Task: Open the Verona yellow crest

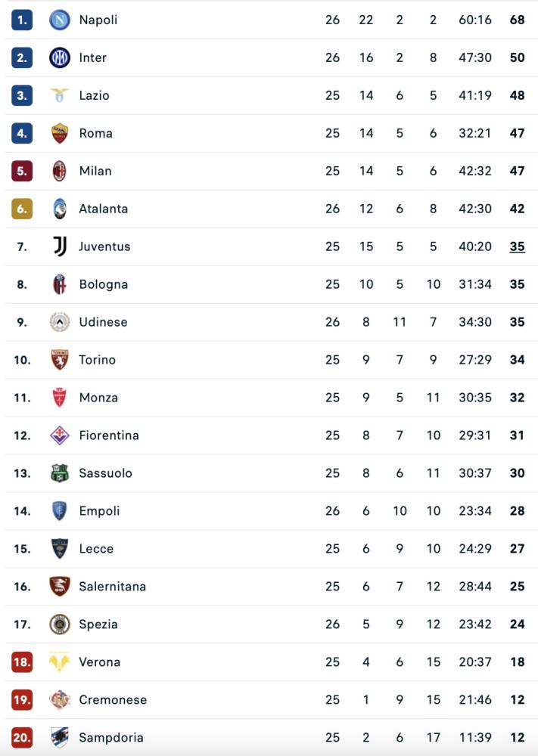Action: [x=59, y=662]
